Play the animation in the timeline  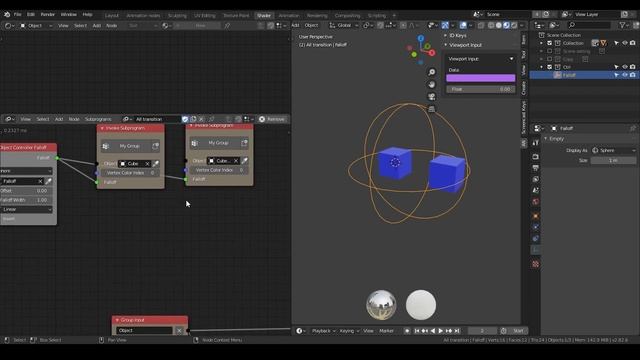[441, 331]
